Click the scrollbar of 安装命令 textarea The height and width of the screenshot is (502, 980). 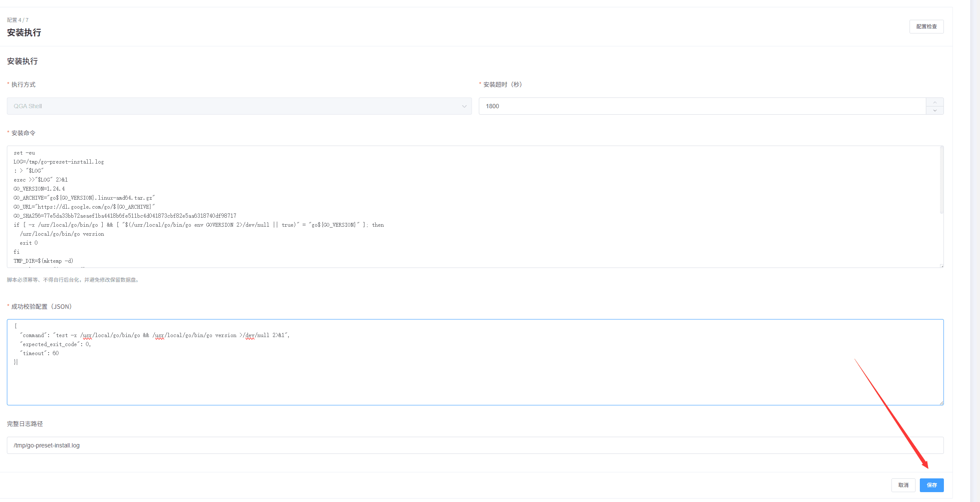tap(941, 180)
